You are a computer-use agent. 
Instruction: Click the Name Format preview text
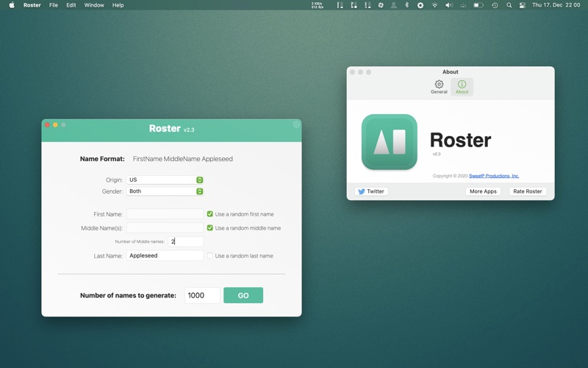(183, 159)
